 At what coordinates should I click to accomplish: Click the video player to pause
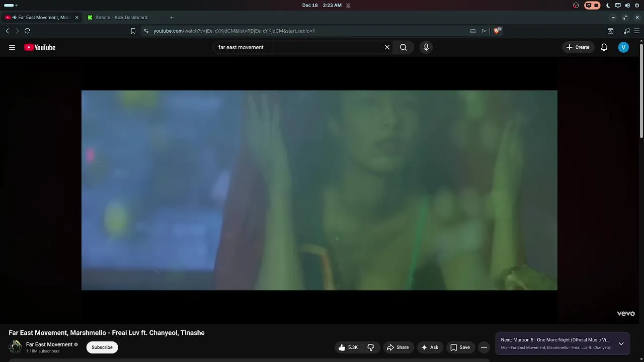319,190
